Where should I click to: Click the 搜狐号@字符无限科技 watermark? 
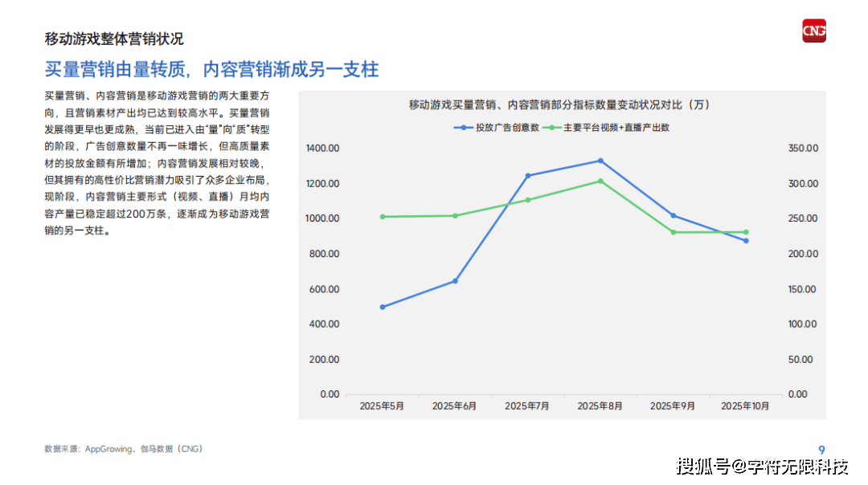[x=762, y=467]
